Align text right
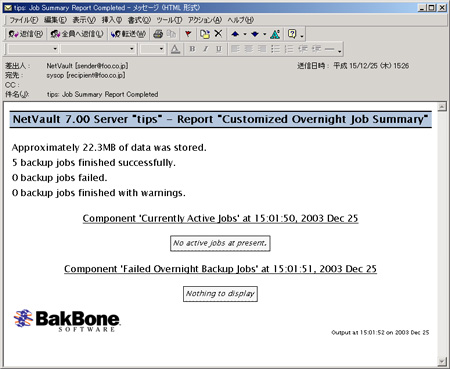The width and height of the screenshot is (450, 369). 262,49
